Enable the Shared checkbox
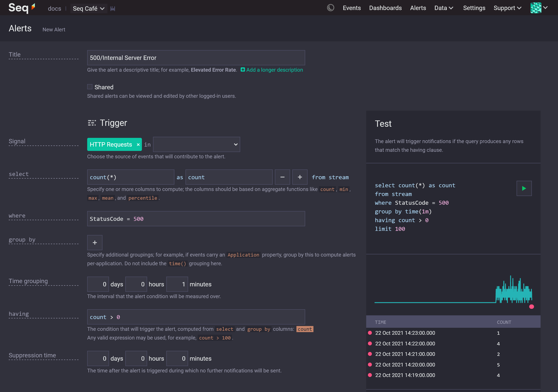 90,87
